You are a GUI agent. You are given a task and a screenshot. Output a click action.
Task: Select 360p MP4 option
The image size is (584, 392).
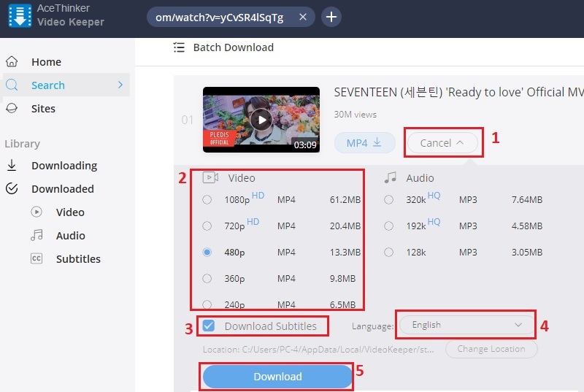(x=207, y=278)
